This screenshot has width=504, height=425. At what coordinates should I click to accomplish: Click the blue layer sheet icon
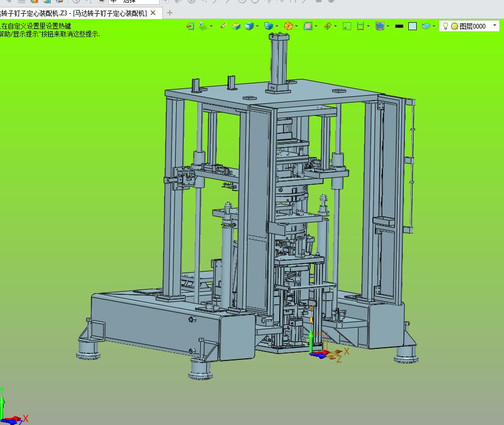click(x=426, y=26)
